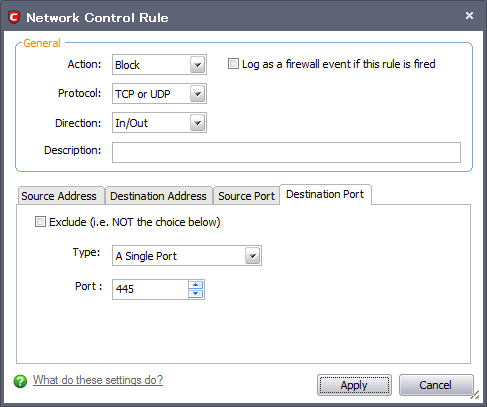The width and height of the screenshot is (487, 407).
Task: Open the Direction dropdown showing In/Out
Action: click(x=159, y=123)
